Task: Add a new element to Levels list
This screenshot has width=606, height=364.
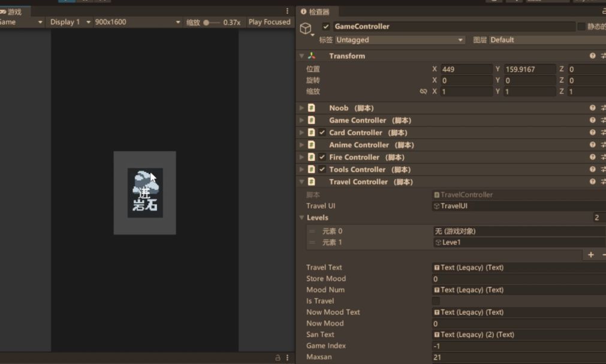Action: tap(590, 255)
